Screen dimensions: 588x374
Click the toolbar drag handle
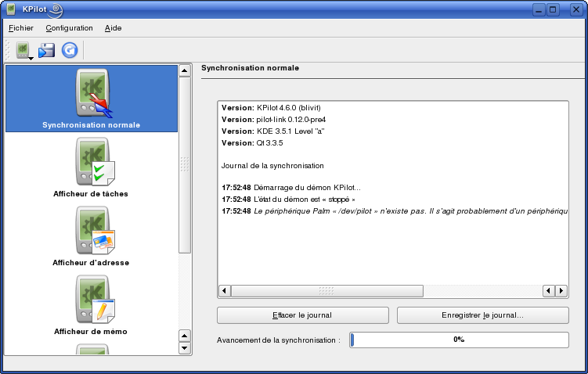click(8, 50)
